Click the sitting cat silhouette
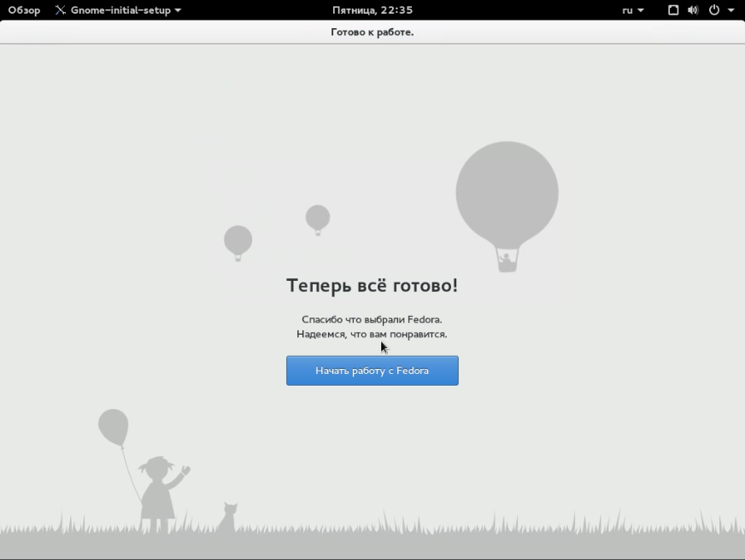 (x=227, y=517)
